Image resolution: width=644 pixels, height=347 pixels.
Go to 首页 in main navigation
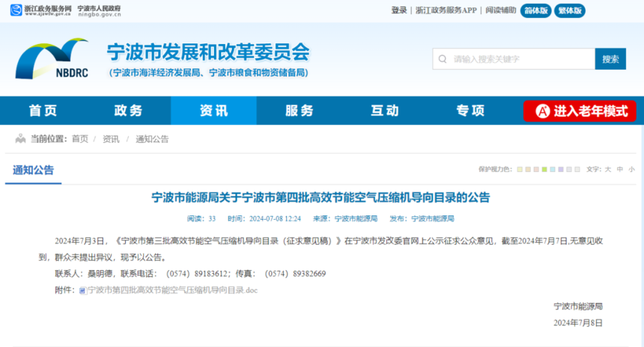click(x=43, y=111)
